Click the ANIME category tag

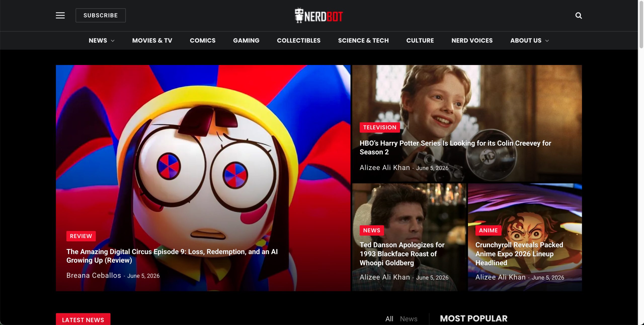[x=488, y=230]
